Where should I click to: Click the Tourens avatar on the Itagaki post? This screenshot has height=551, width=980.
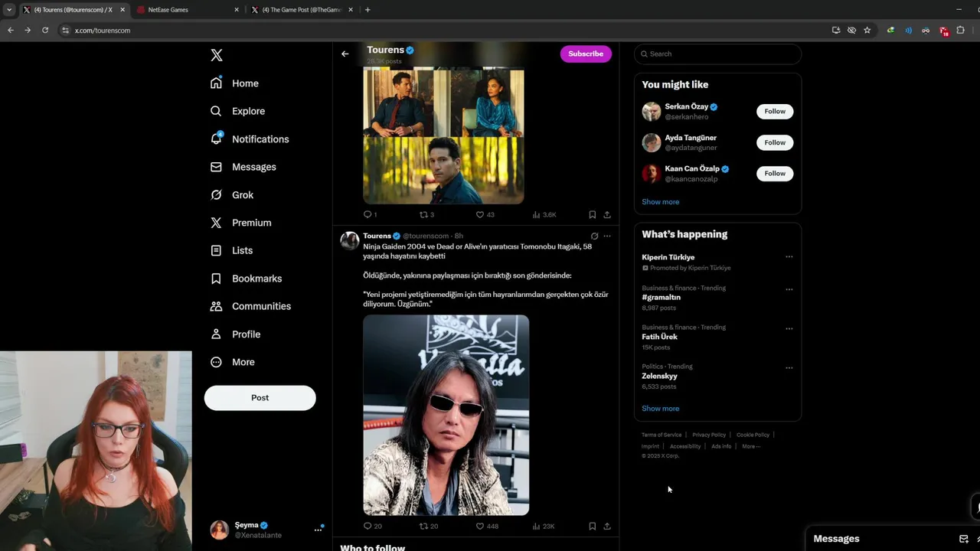point(350,241)
